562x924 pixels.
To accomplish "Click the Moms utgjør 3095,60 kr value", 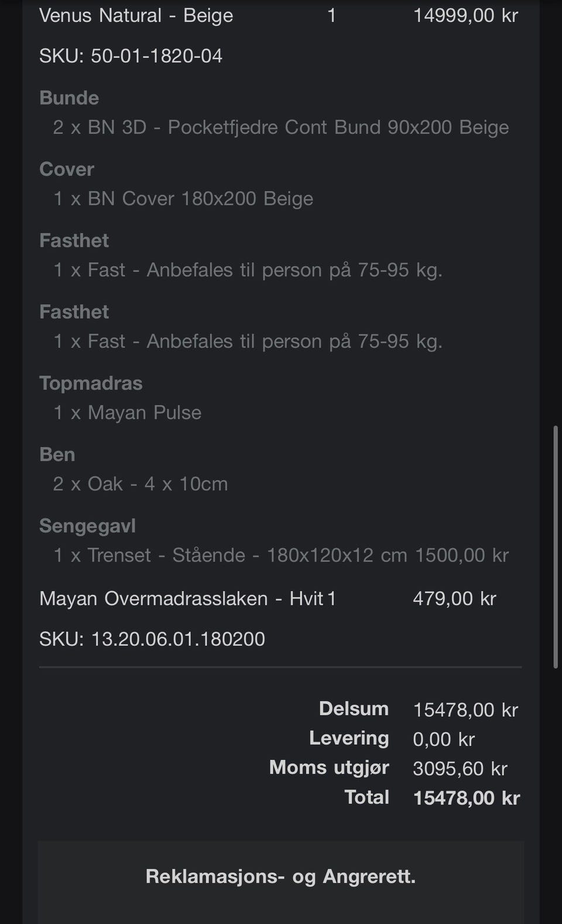I will (x=460, y=768).
